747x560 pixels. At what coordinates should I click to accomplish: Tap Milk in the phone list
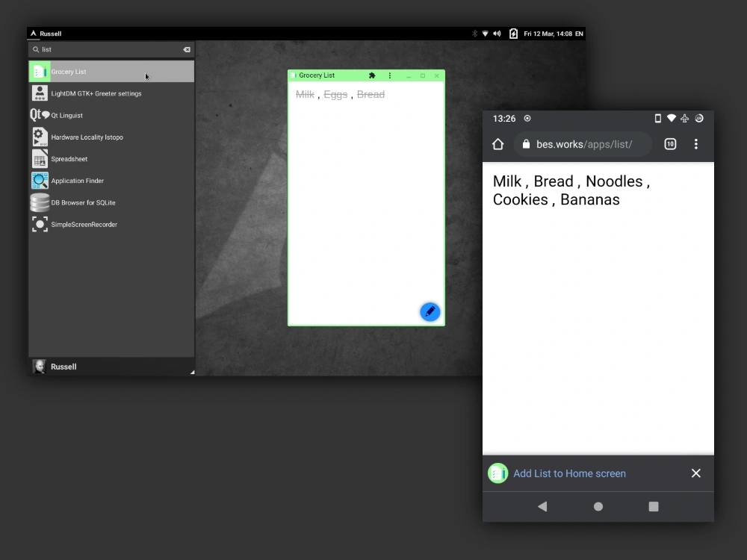(507, 181)
